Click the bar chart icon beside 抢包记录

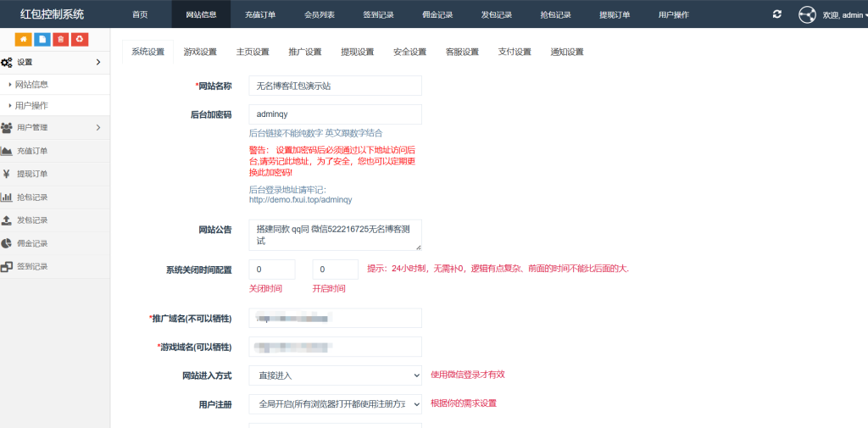click(x=7, y=197)
